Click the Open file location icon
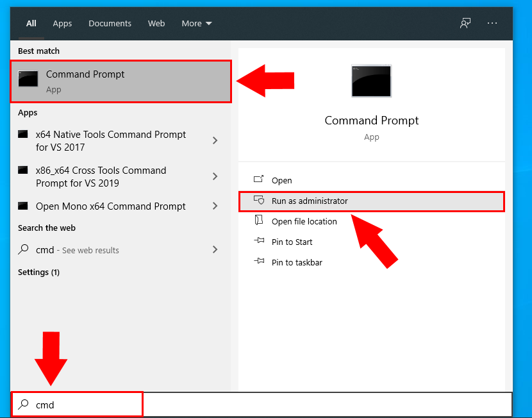Image resolution: width=532 pixels, height=418 pixels. coord(258,220)
